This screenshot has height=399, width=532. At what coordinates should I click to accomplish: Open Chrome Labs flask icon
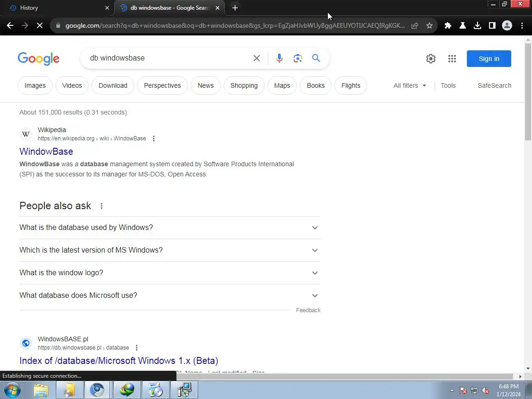click(462, 25)
